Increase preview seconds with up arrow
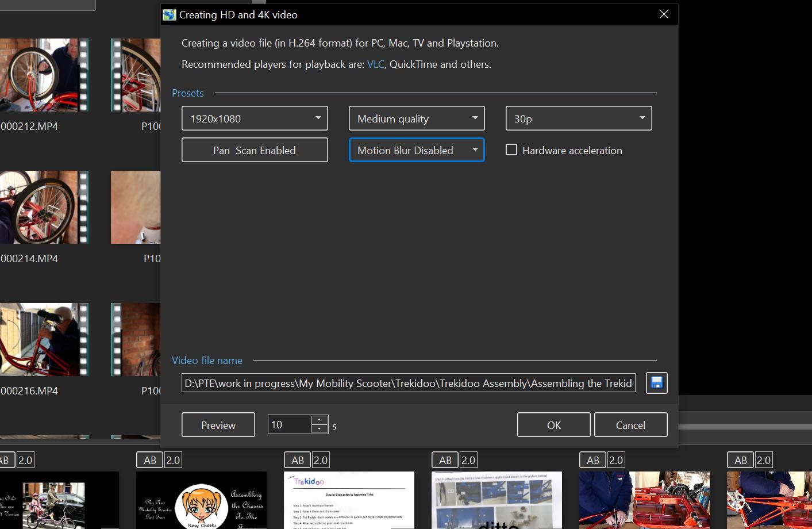The image size is (812, 529). pos(320,420)
